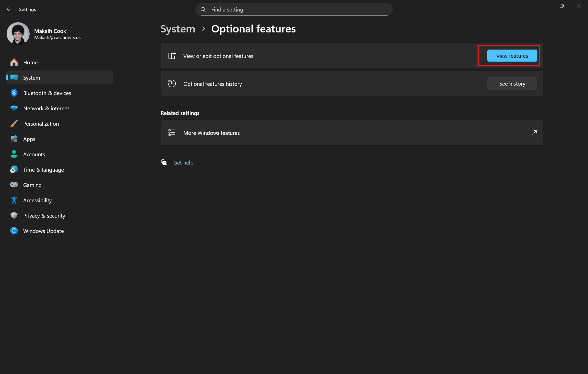The height and width of the screenshot is (374, 588).
Task: Click the Gaming controller icon
Action: point(14,185)
